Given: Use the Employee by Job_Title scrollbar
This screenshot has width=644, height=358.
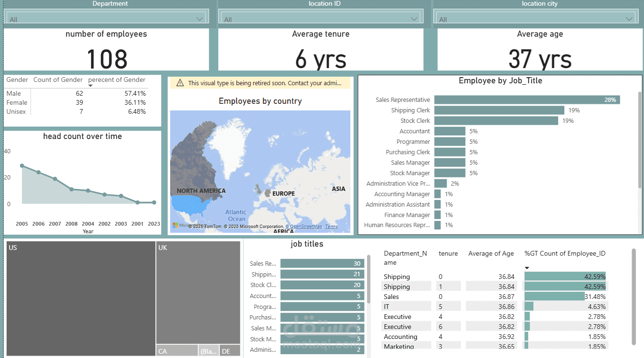Looking at the screenshot, I should 640,139.
